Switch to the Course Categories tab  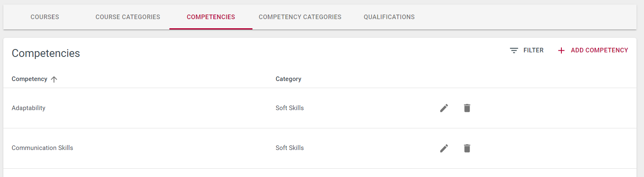point(128,17)
